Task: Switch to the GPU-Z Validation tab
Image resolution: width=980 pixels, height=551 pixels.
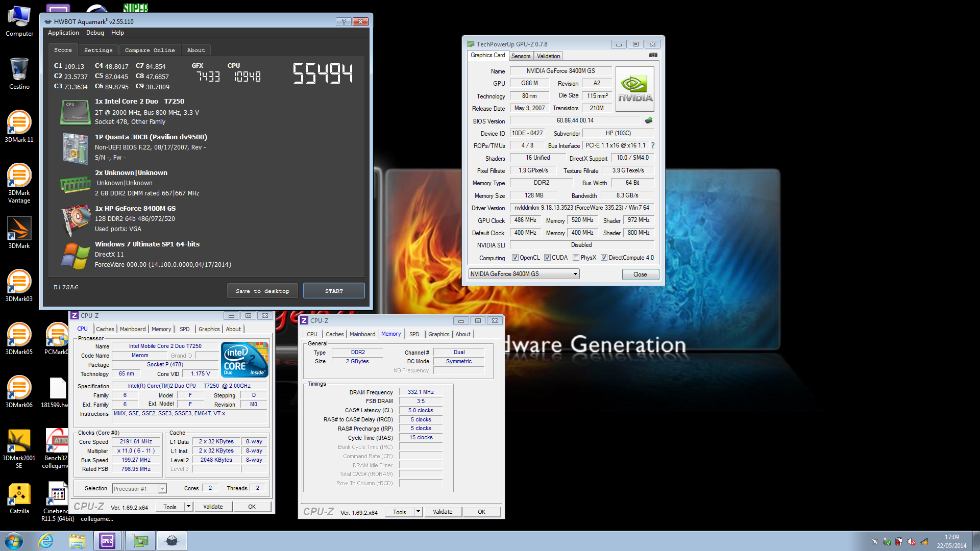Action: click(x=548, y=56)
